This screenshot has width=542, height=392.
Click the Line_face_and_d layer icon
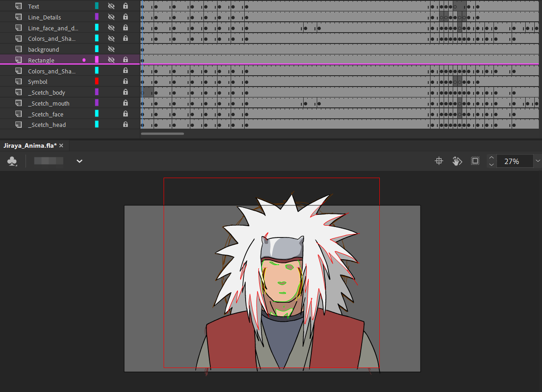(19, 28)
